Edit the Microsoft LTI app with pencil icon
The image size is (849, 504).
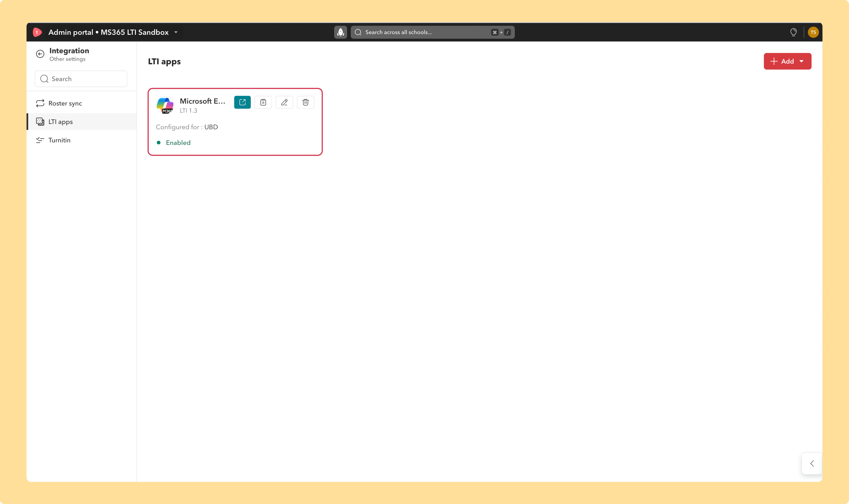pos(284,102)
